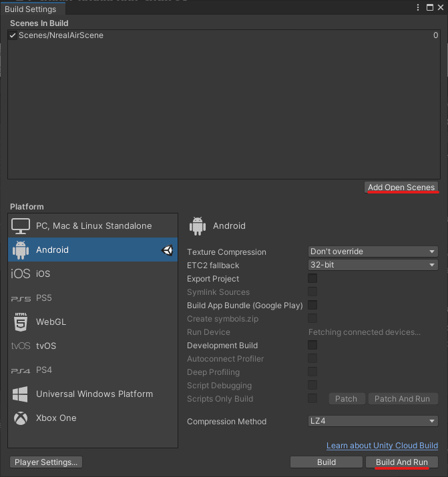This screenshot has width=448, height=477.
Task: Click the Android icon in settings header
Action: coord(198,226)
